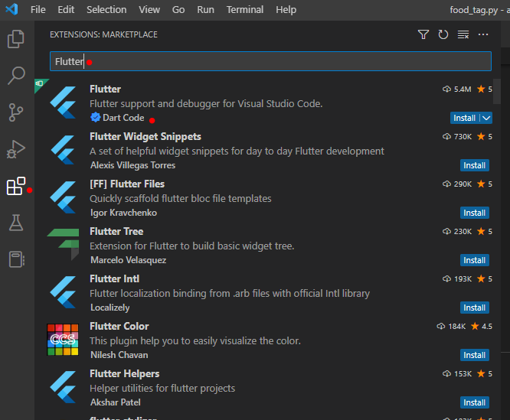
Task: Open Views and More Actions ellipsis
Action: 483,34
